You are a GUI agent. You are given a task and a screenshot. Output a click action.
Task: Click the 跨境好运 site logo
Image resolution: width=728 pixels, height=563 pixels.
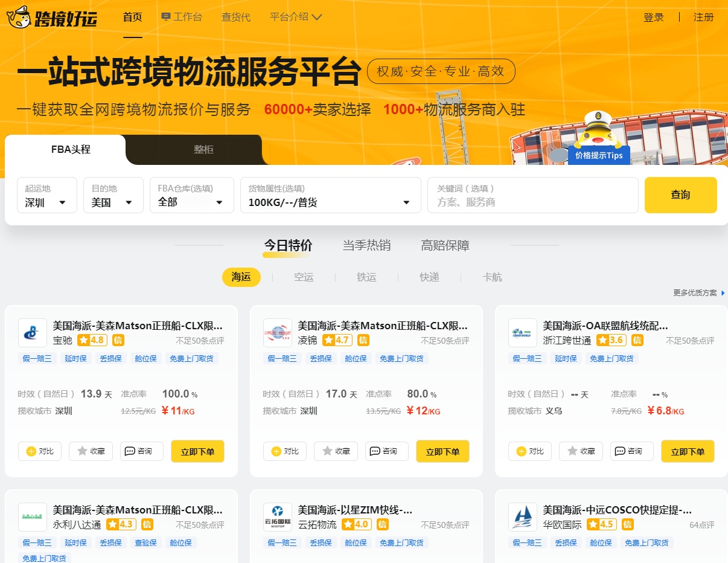click(52, 18)
